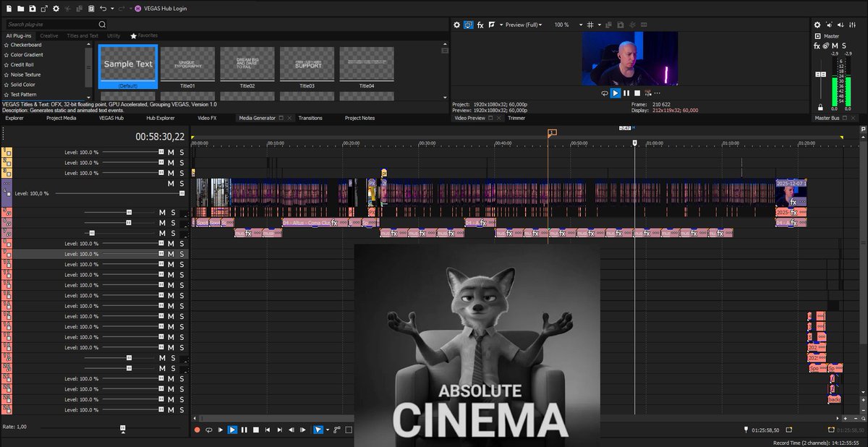Image resolution: width=868 pixels, height=447 pixels.
Task: Play the timeline from the transport bar
Action: [x=232, y=430]
